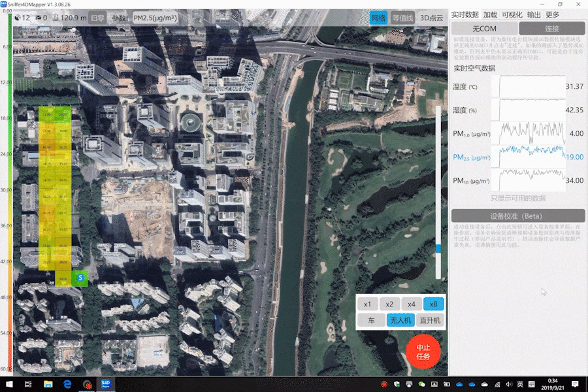Select the 直升机 helicopter mode
The width and height of the screenshot is (588, 392).
point(430,320)
